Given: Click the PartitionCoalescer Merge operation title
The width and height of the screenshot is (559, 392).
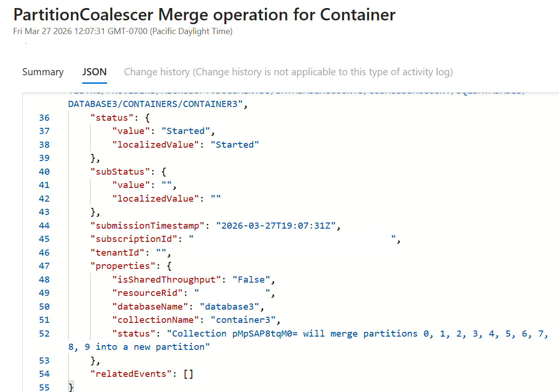Looking at the screenshot, I should click(204, 15).
